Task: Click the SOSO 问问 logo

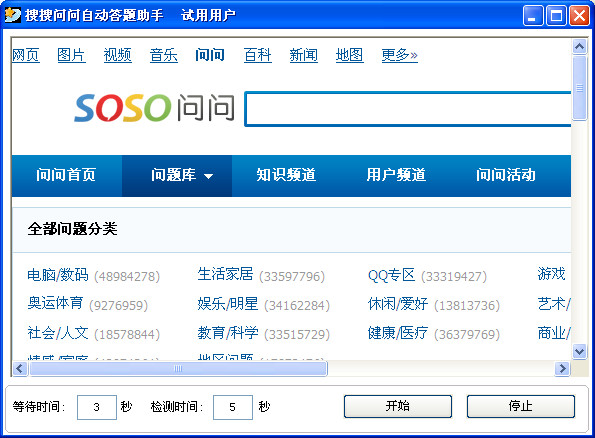Action: (154, 108)
